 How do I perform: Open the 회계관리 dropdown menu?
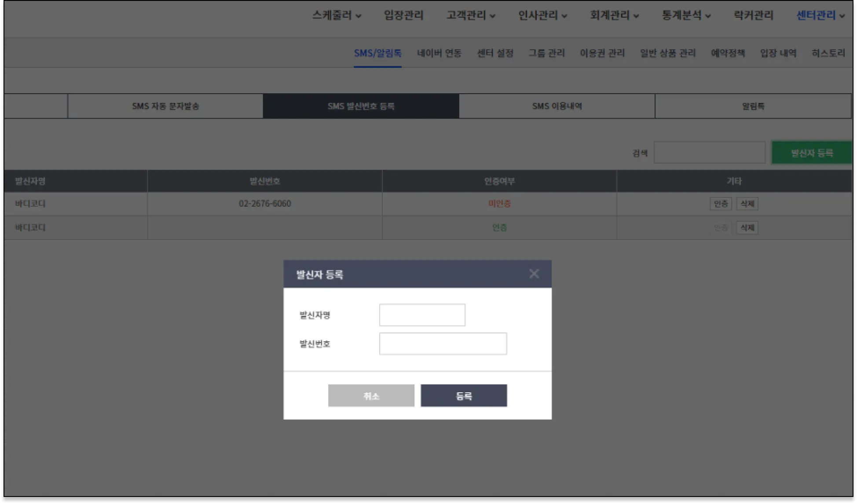point(614,15)
